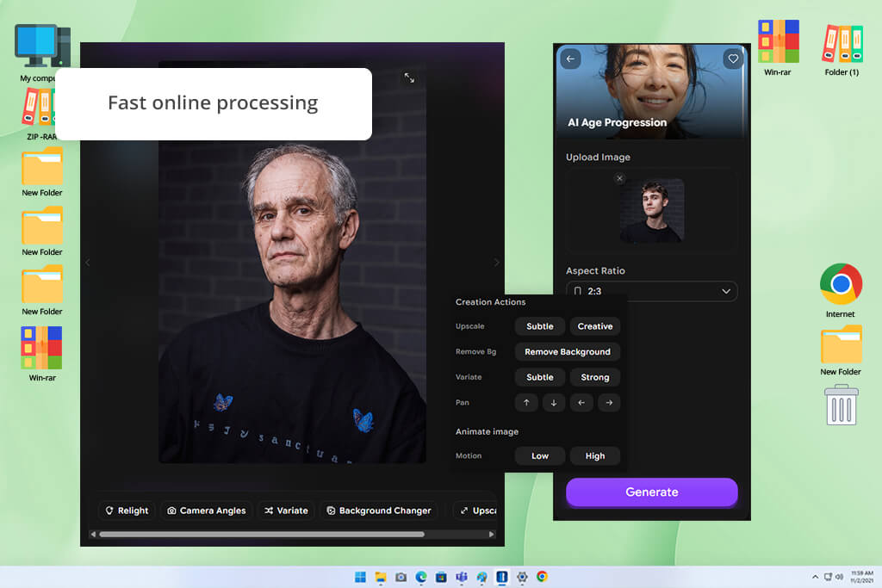The width and height of the screenshot is (882, 588).
Task: Pan the image down
Action: click(554, 403)
